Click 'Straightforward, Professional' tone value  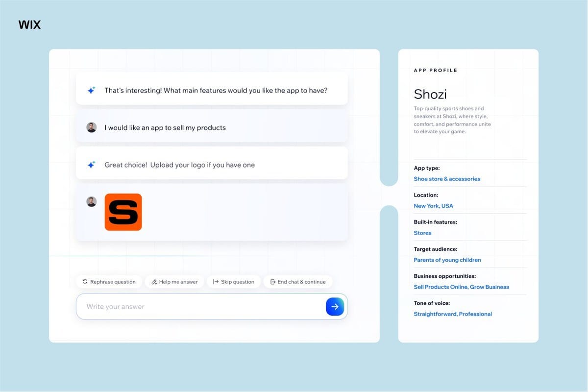(453, 314)
